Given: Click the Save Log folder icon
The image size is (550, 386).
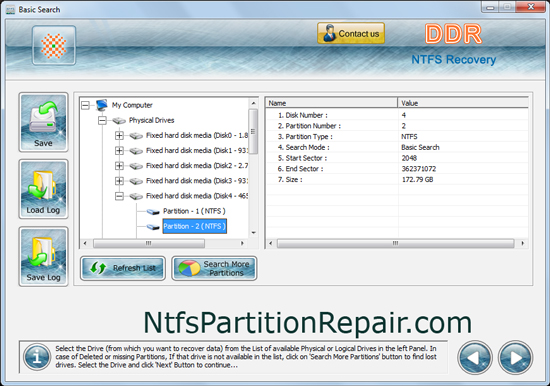Looking at the screenshot, I should [x=43, y=257].
